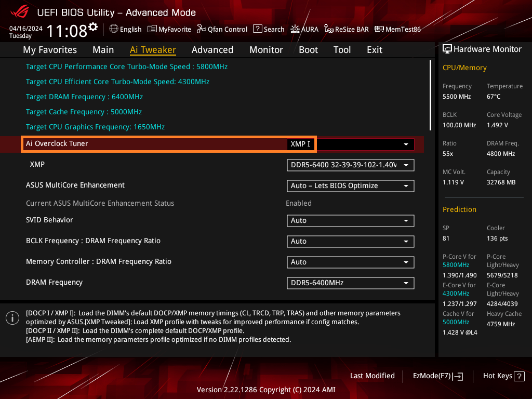The width and height of the screenshot is (532, 399).
Task: Click the settings list vertical scrollbar
Action: coord(430,95)
